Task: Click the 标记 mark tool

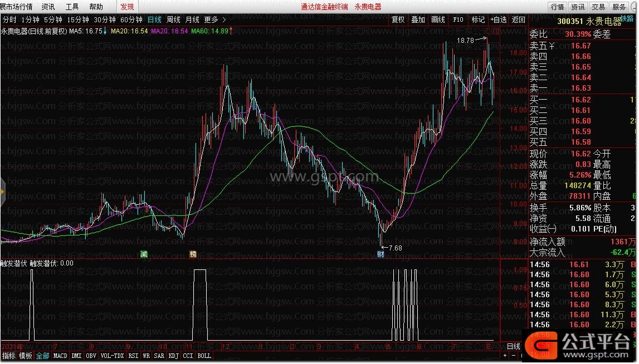Action: coord(478,19)
